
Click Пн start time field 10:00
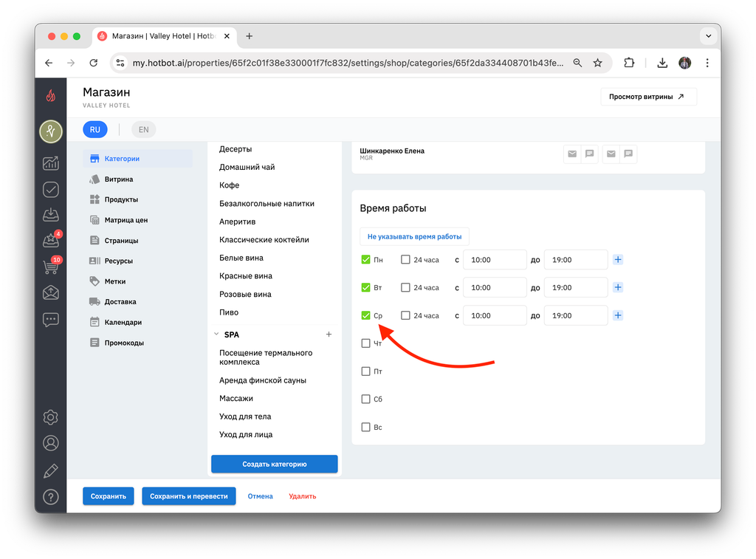coord(495,259)
